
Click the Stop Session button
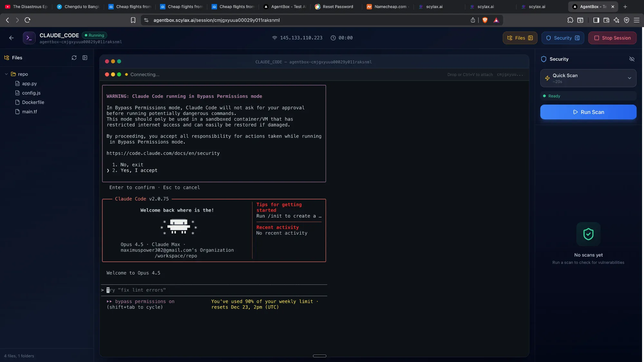[612, 38]
